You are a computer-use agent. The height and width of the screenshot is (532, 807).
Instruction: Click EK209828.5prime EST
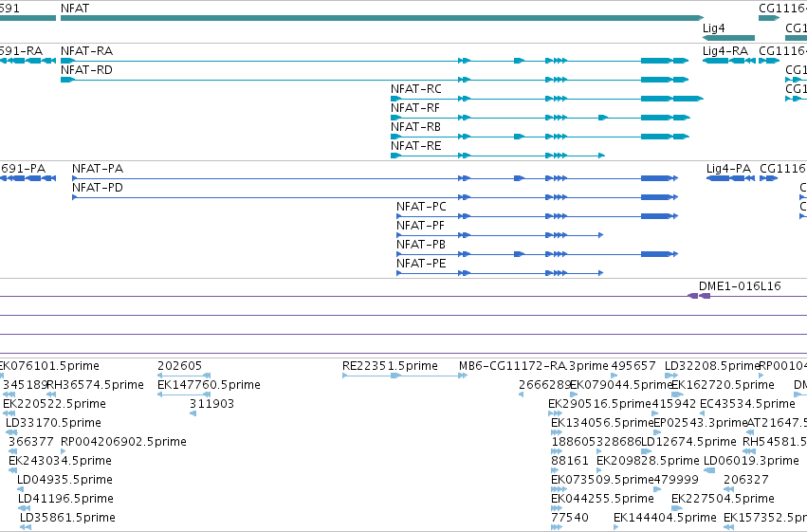click(x=648, y=461)
